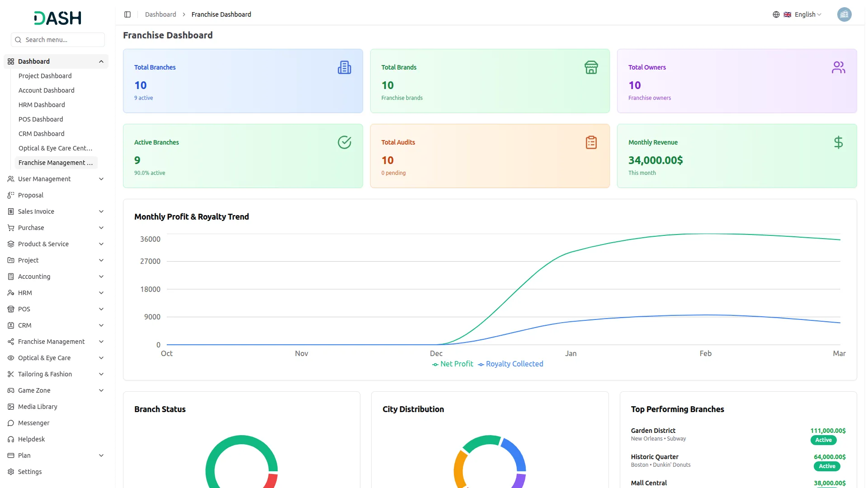Click the globe language icon

[776, 14]
